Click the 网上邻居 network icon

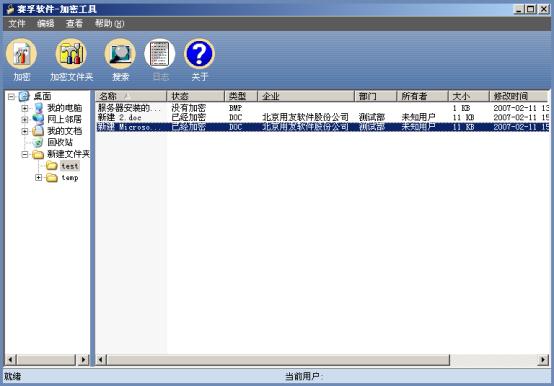pyautogui.click(x=38, y=119)
